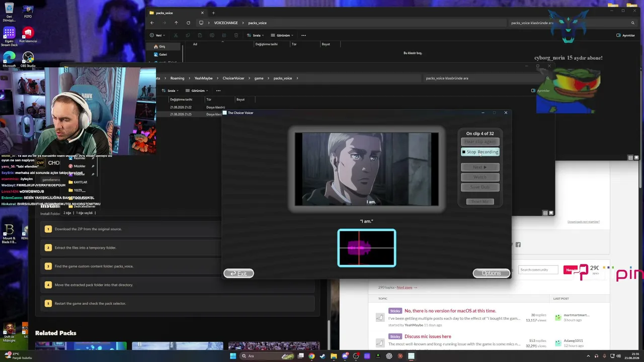Click the pink recording waveform display
The image size is (644, 362).
click(367, 248)
